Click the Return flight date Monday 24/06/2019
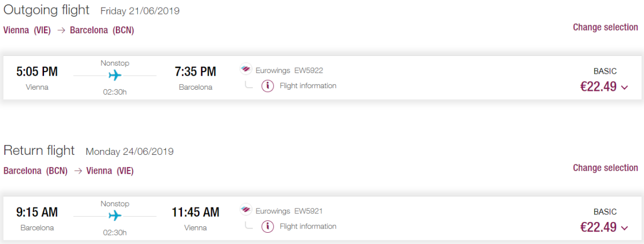Screen dimensions: 644x244 129,152
